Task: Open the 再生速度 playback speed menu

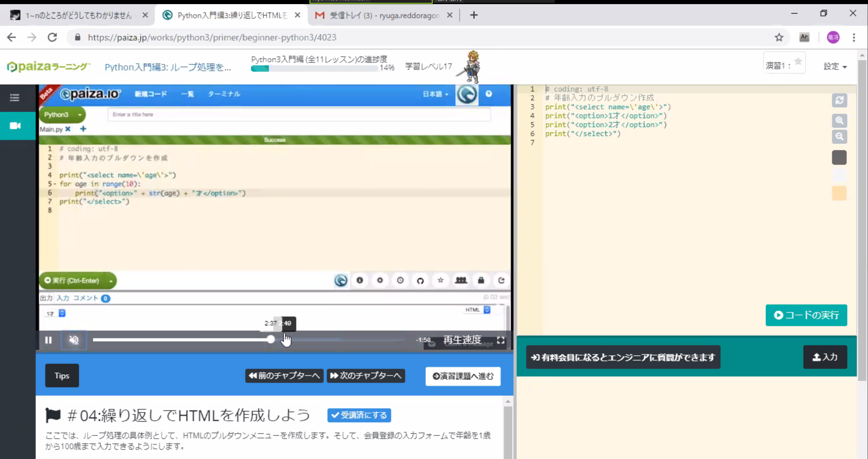Action: coord(462,340)
